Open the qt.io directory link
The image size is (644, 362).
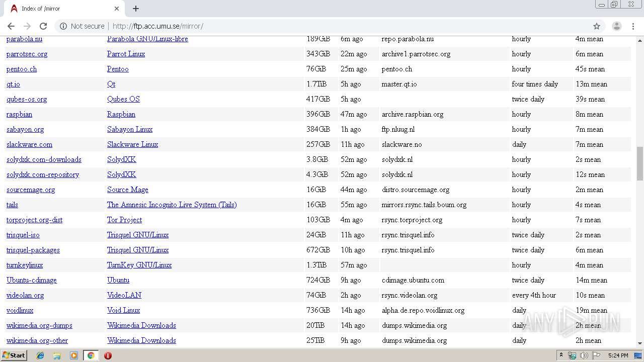click(13, 84)
